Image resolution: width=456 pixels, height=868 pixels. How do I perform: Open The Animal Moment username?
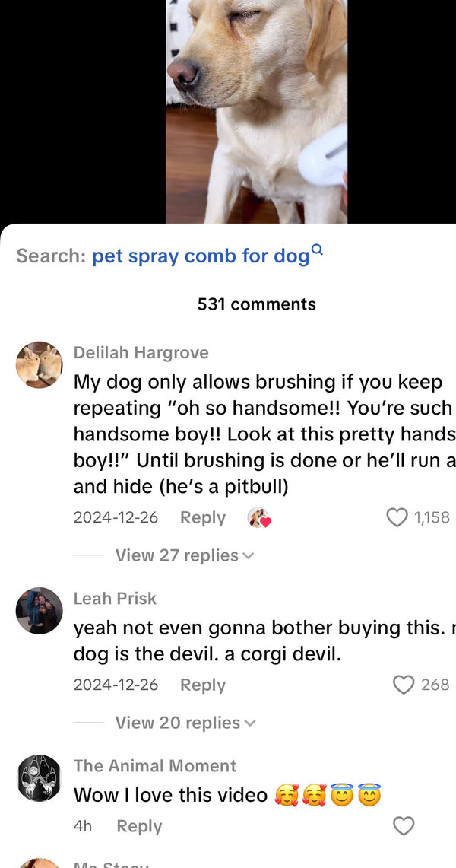[155, 765]
